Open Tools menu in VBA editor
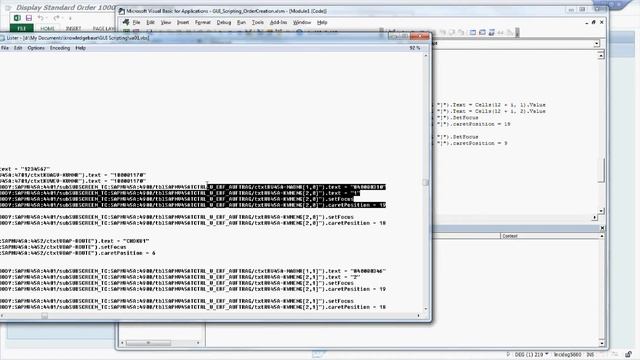This screenshot has height=360, width=640. coord(258,22)
